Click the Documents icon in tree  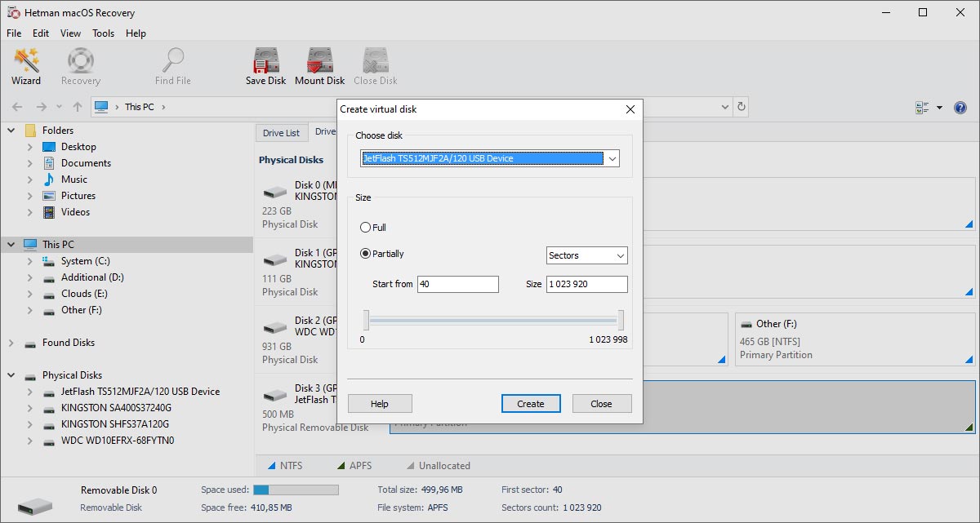48,163
